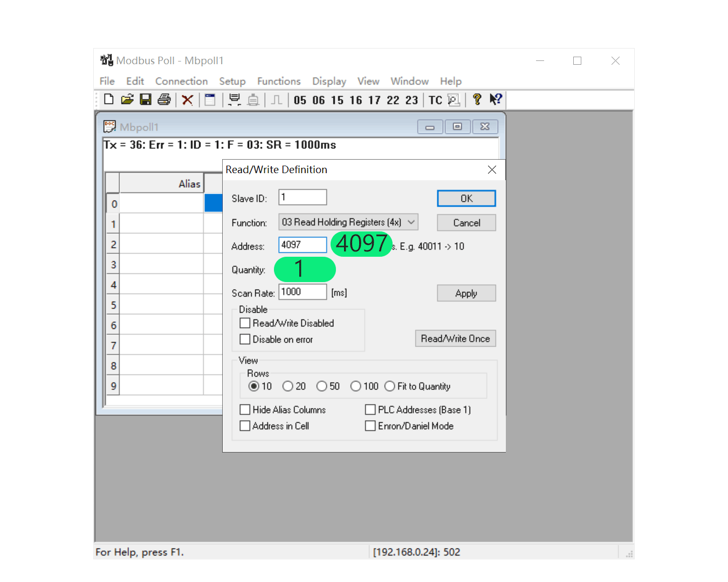Click the Help question mark icon
The width and height of the screenshot is (728, 582).
pyautogui.click(x=477, y=99)
